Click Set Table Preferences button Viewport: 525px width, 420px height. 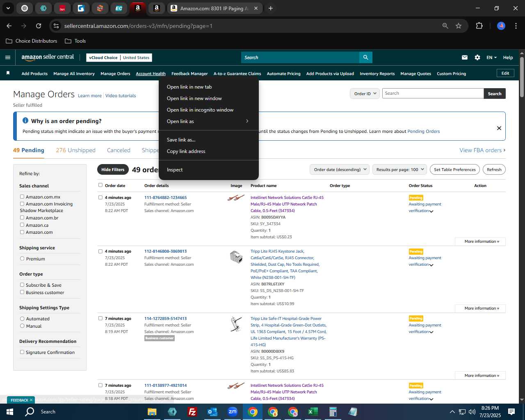(455, 169)
